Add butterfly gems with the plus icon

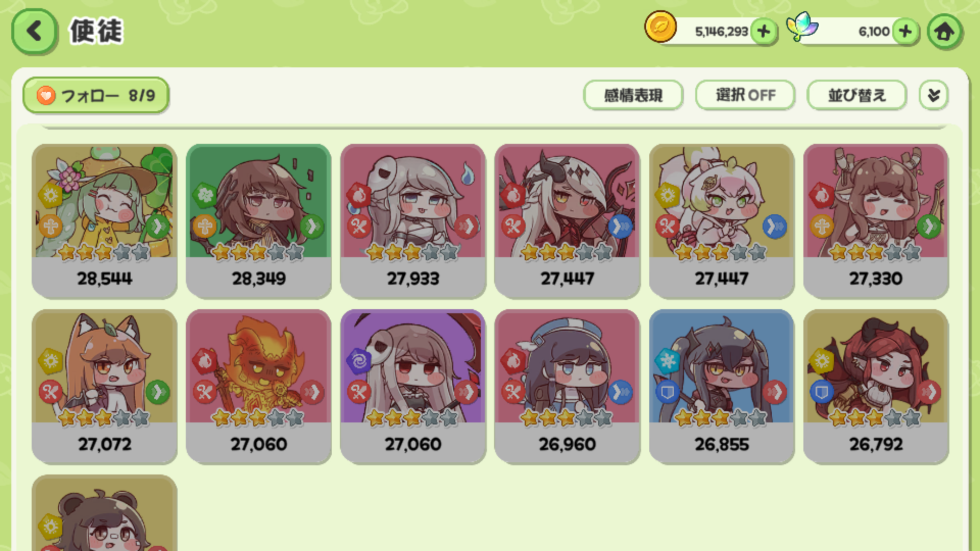905,32
